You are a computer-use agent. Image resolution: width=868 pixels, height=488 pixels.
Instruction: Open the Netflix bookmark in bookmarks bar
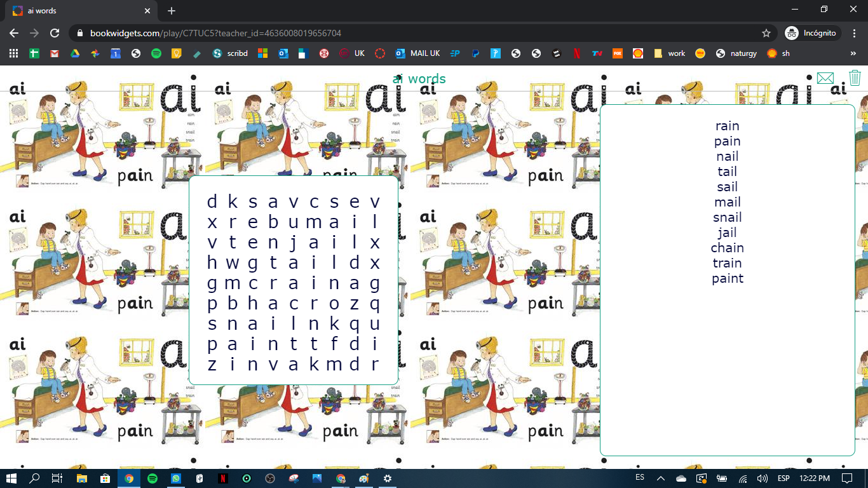pyautogui.click(x=576, y=53)
